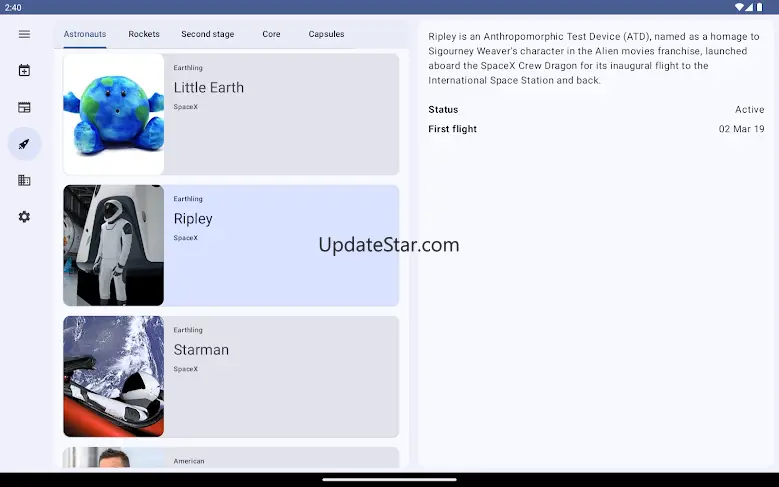Click the Starman name text
Screen dimensions: 779x487
tap(201, 350)
